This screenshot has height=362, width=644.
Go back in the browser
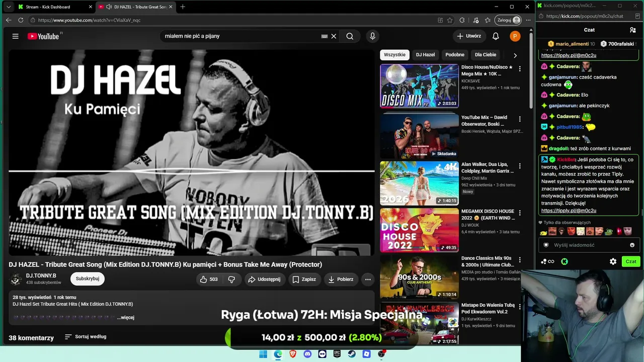[x=9, y=20]
